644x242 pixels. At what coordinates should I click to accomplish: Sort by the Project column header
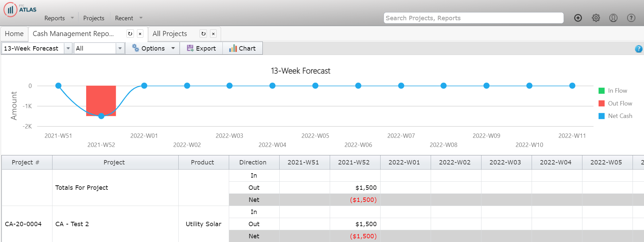click(x=115, y=162)
